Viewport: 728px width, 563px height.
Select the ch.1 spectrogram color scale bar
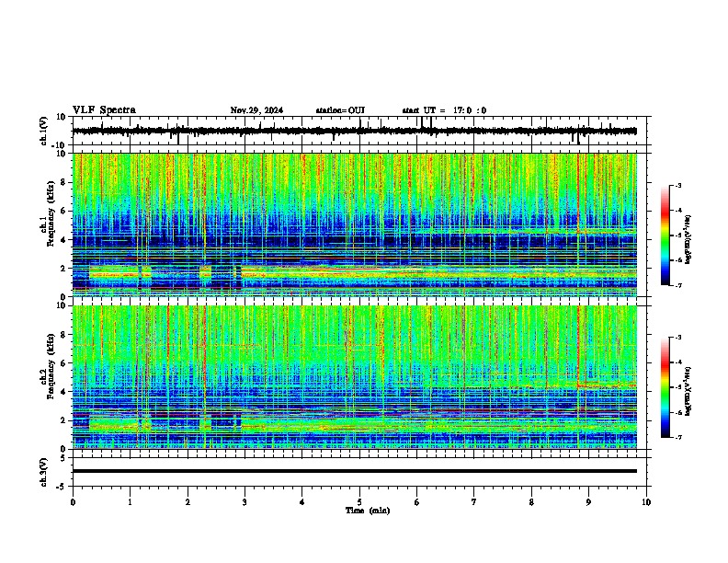click(x=665, y=236)
